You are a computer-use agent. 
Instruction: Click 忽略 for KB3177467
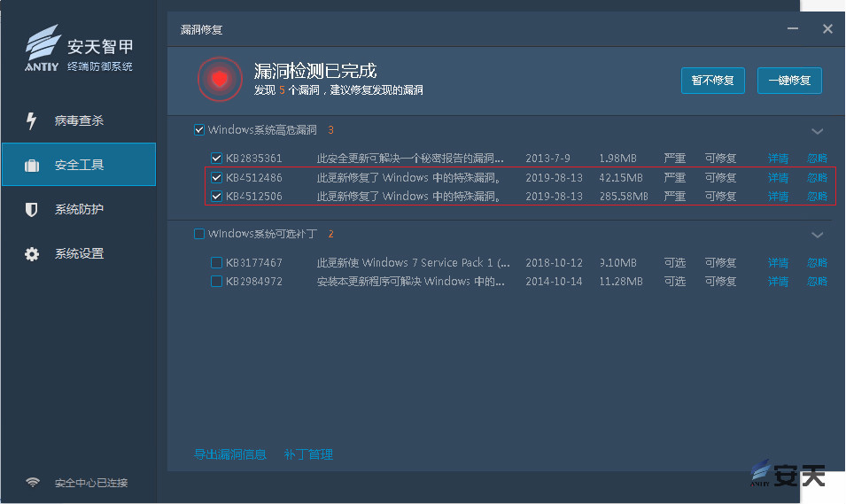point(817,263)
